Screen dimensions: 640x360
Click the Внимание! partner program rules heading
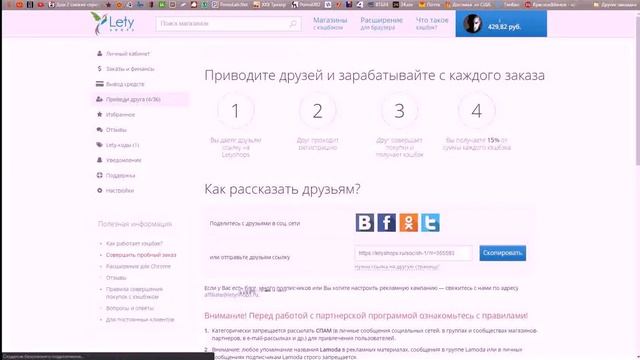tap(366, 316)
